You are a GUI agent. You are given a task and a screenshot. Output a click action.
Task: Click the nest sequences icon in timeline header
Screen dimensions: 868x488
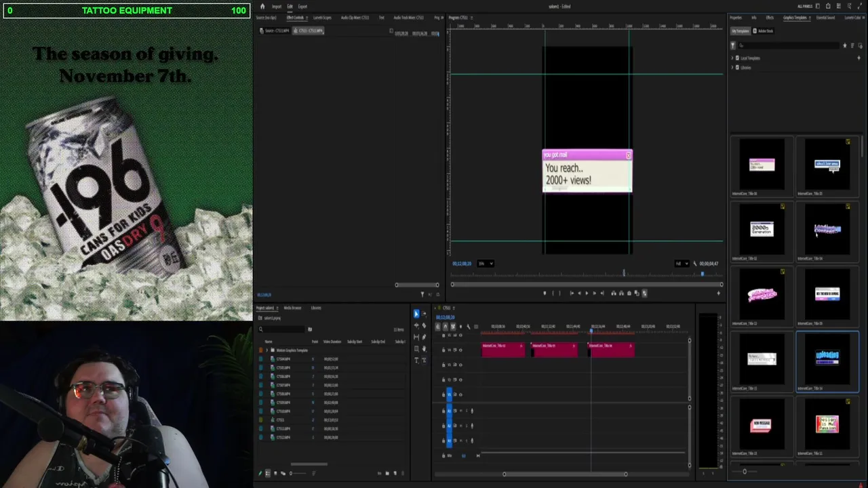coord(438,327)
